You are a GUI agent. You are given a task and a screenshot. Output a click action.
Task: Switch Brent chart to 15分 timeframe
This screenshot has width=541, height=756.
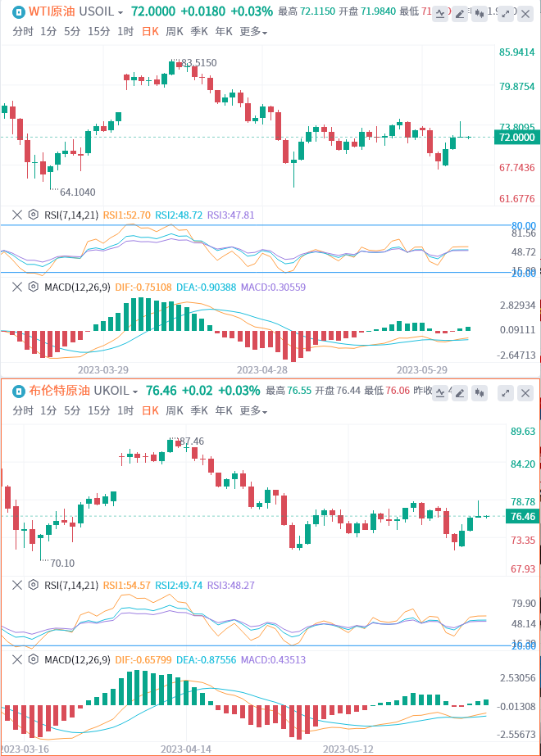point(99,411)
